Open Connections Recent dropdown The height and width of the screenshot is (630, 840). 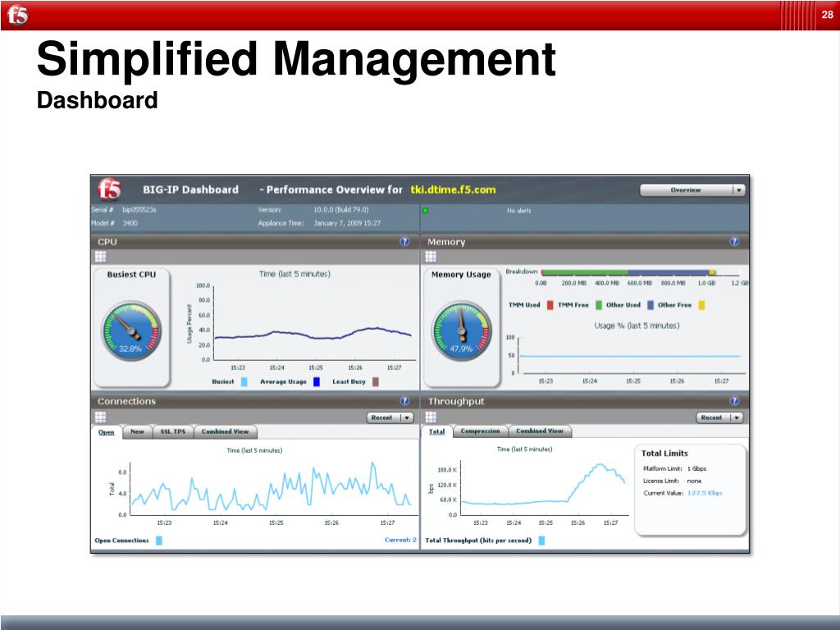(x=390, y=418)
